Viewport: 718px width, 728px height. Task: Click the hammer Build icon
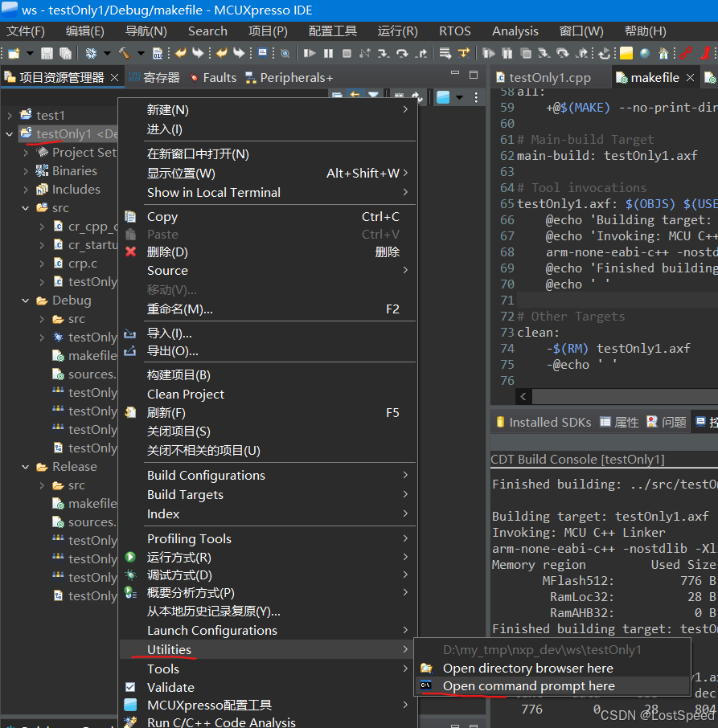(x=125, y=53)
